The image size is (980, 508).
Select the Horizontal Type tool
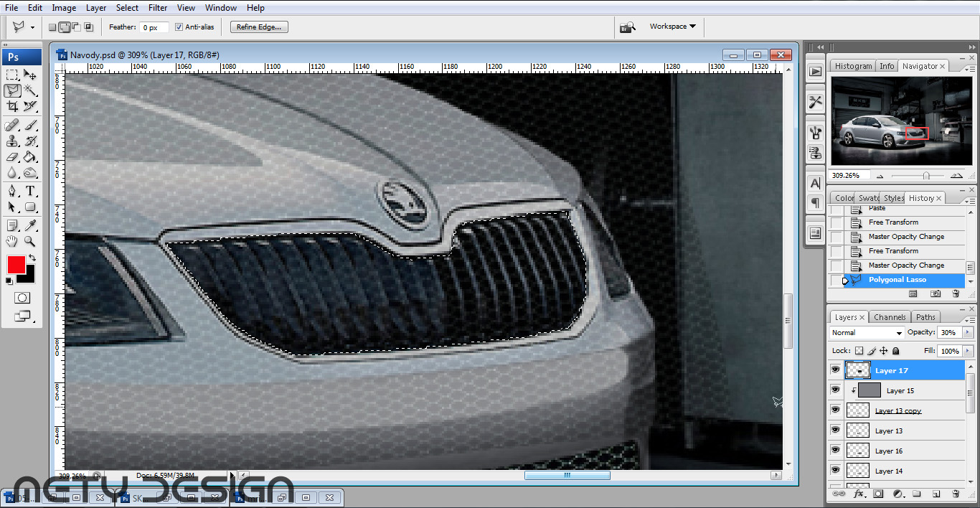[x=30, y=191]
